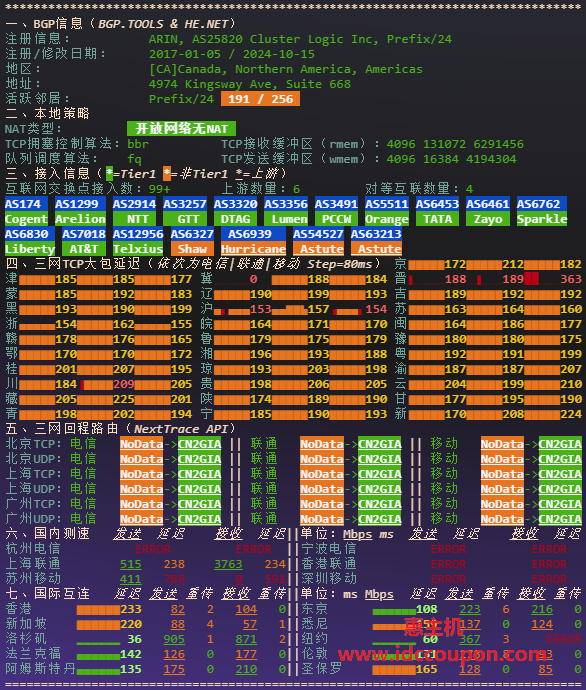Image resolution: width=586 pixels, height=690 pixels.
Task: Select the underlined 871 receive speed for 洛杉矶
Action: (x=246, y=639)
